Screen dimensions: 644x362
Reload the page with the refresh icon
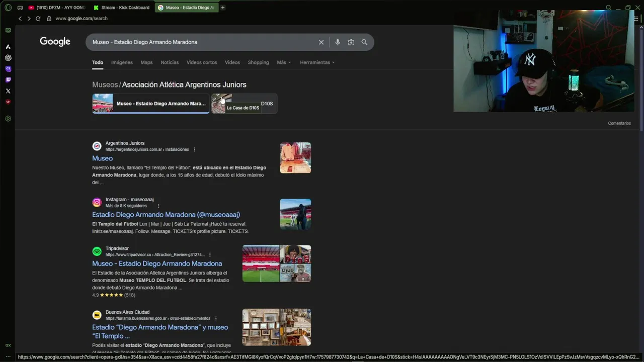[x=38, y=19]
